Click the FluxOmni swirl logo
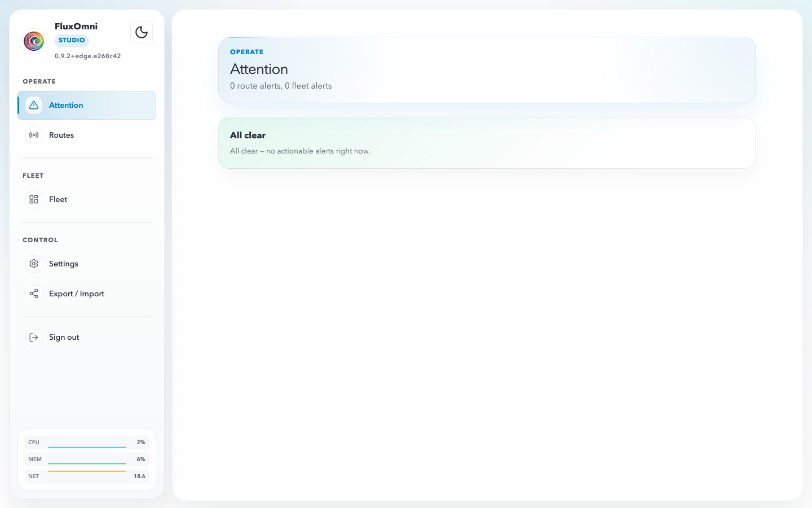Image resolution: width=812 pixels, height=508 pixels. pyautogui.click(x=34, y=41)
